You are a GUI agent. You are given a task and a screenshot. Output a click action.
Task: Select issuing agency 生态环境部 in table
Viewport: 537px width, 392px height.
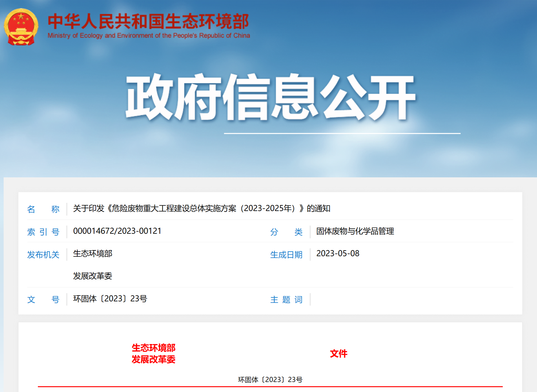[x=93, y=253]
